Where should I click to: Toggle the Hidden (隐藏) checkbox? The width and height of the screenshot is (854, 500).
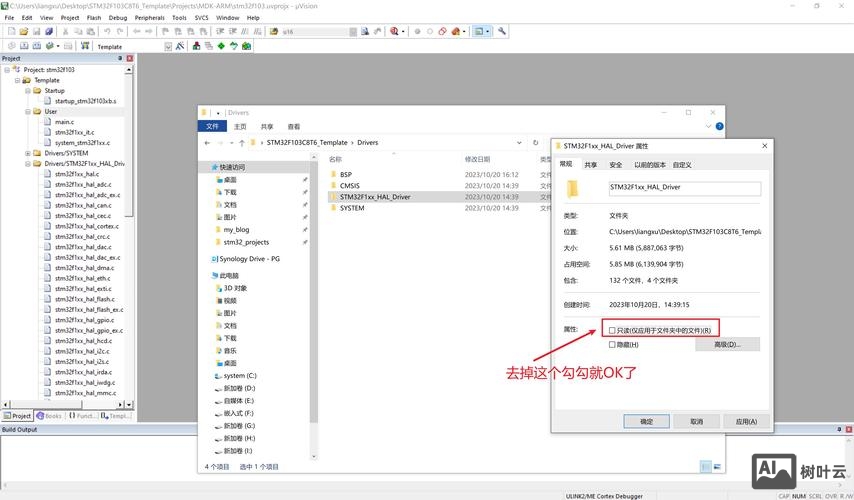(x=612, y=344)
